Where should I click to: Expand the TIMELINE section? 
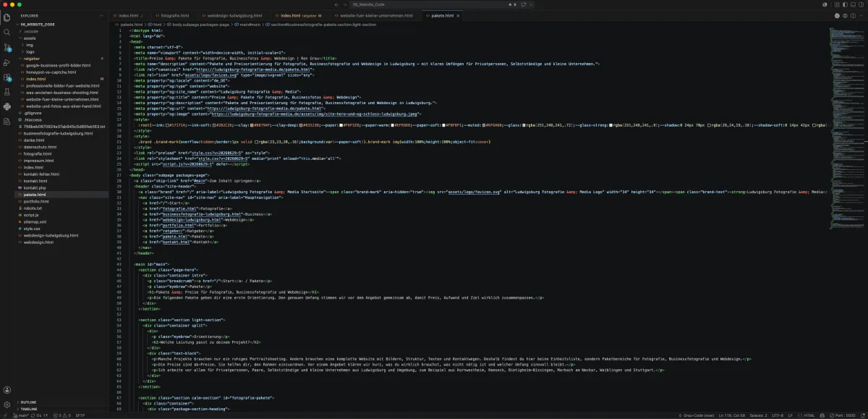(x=29, y=409)
